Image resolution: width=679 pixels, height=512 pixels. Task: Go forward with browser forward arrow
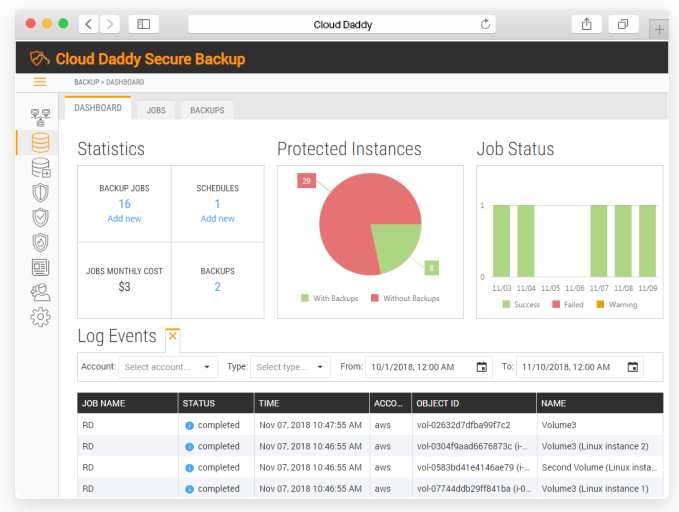coord(110,24)
